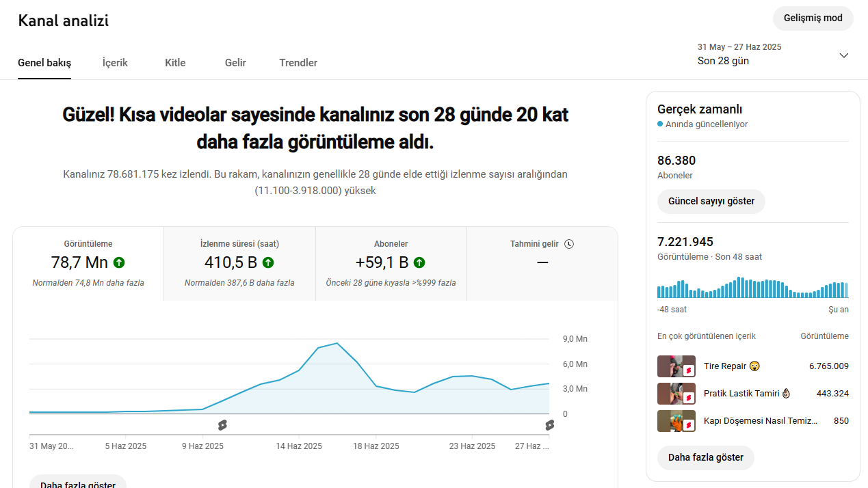
Task: Switch to the İçerik tab
Action: point(115,63)
